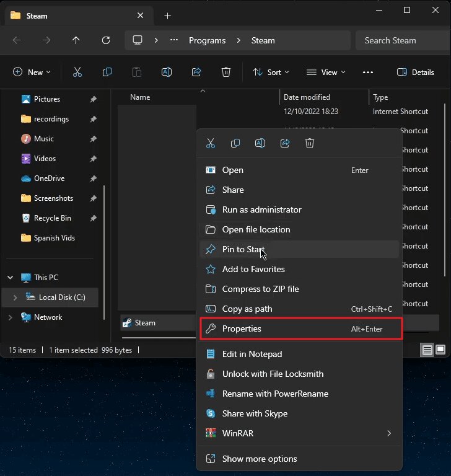Click the Delete trash icon in Explorer toolbar
The image size is (451, 476).
point(226,73)
